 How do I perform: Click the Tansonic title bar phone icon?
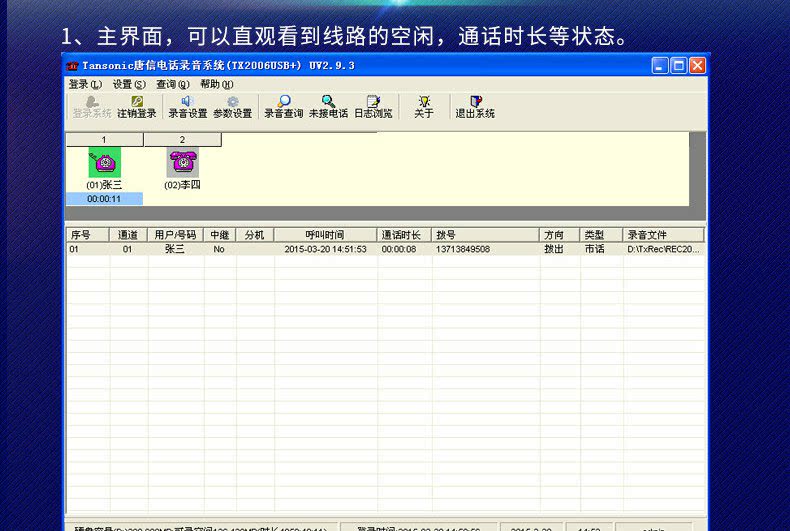(x=73, y=66)
